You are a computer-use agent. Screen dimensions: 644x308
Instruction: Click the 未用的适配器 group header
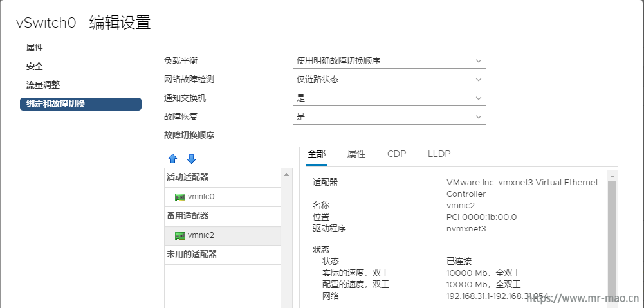(x=223, y=255)
